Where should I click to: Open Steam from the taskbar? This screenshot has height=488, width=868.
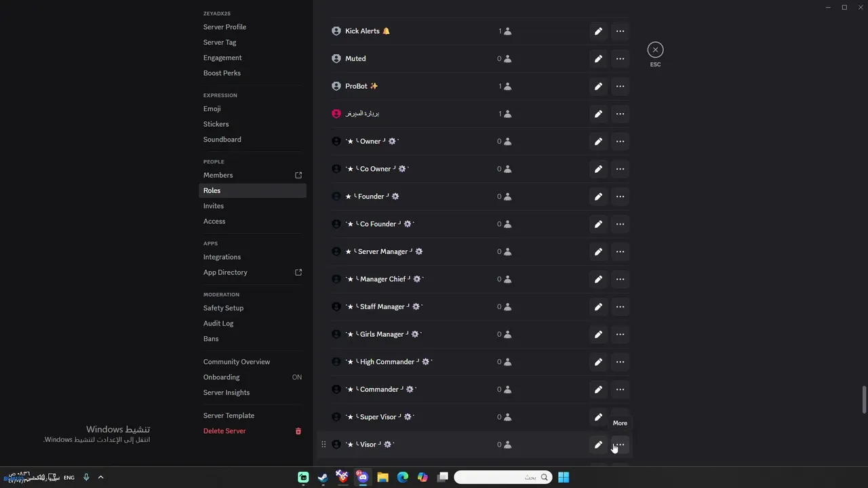click(x=323, y=477)
